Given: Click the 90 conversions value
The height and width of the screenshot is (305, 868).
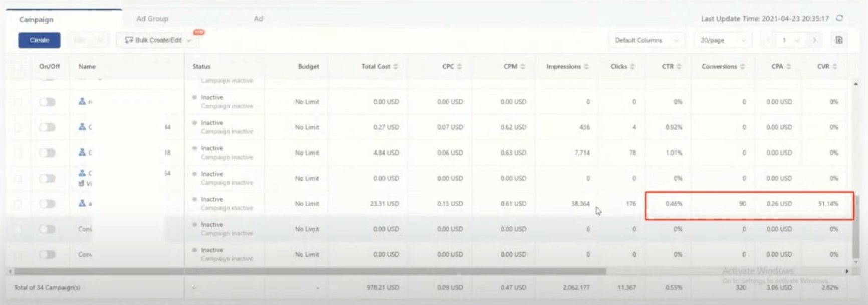Looking at the screenshot, I should tap(742, 204).
